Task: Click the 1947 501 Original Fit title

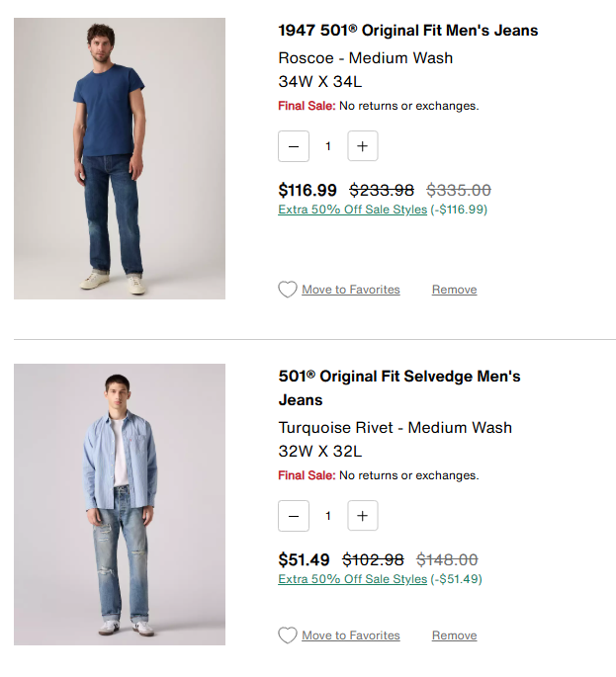Action: click(x=407, y=31)
